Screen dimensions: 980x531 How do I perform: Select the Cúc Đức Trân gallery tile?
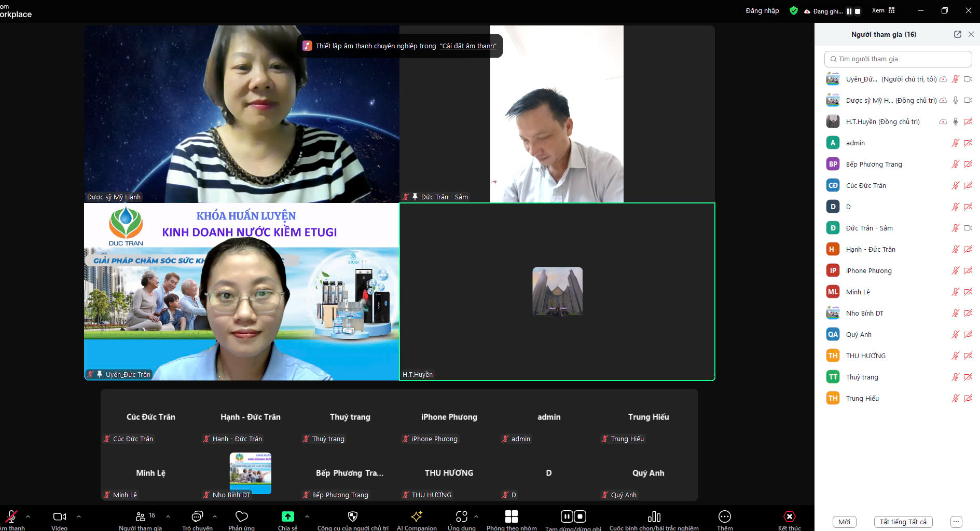pos(150,417)
